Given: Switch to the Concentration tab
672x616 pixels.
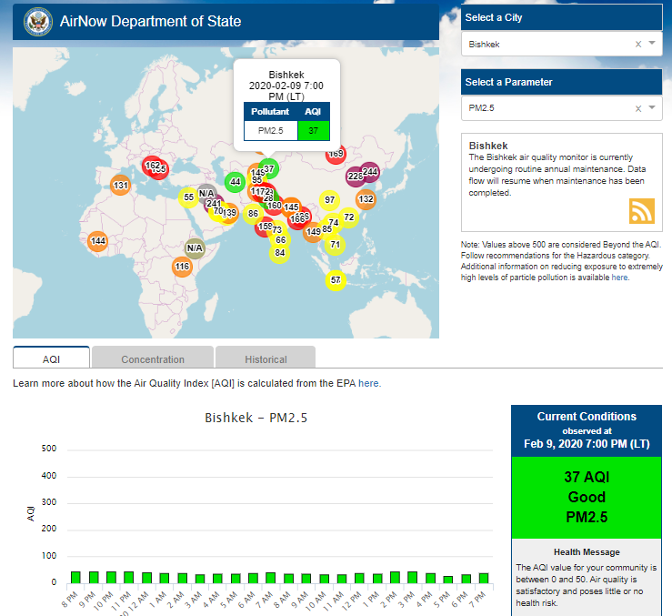Looking at the screenshot, I should click(153, 359).
